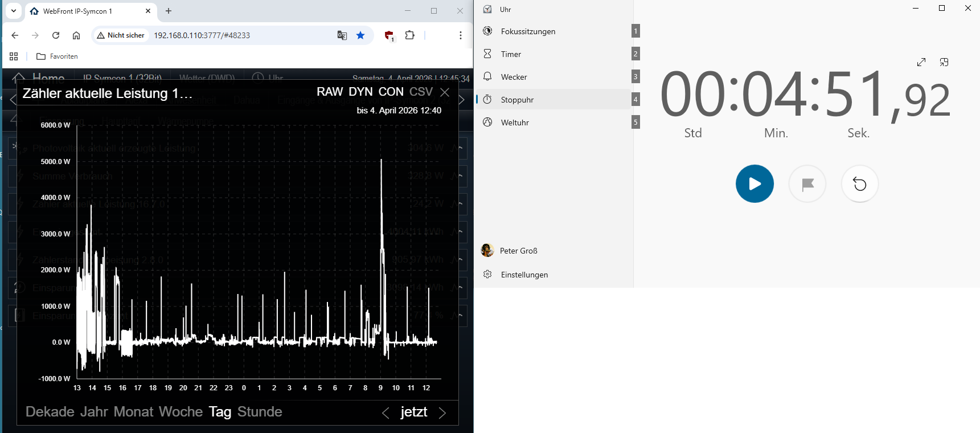
Task: Expand stopwatch to full view
Action: pyautogui.click(x=921, y=62)
